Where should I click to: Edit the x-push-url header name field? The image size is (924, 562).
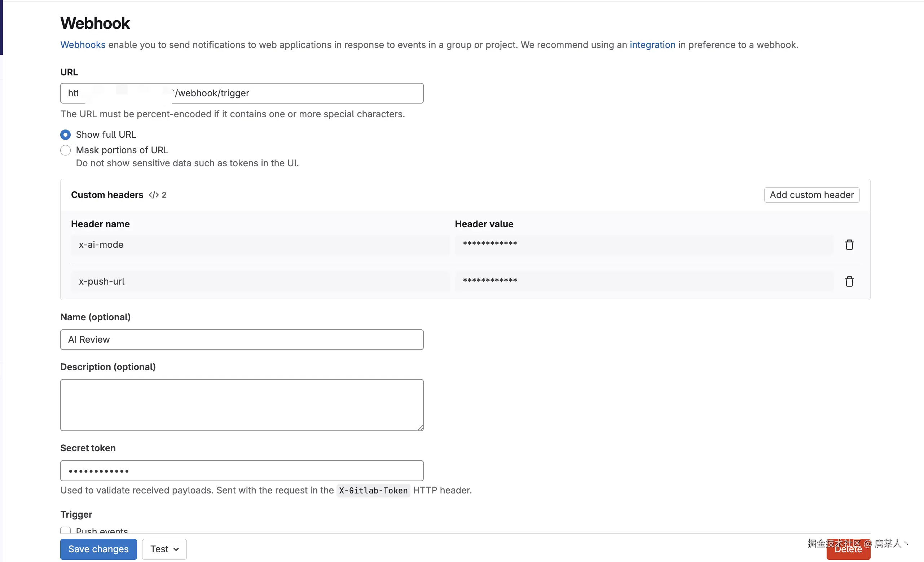pos(260,281)
